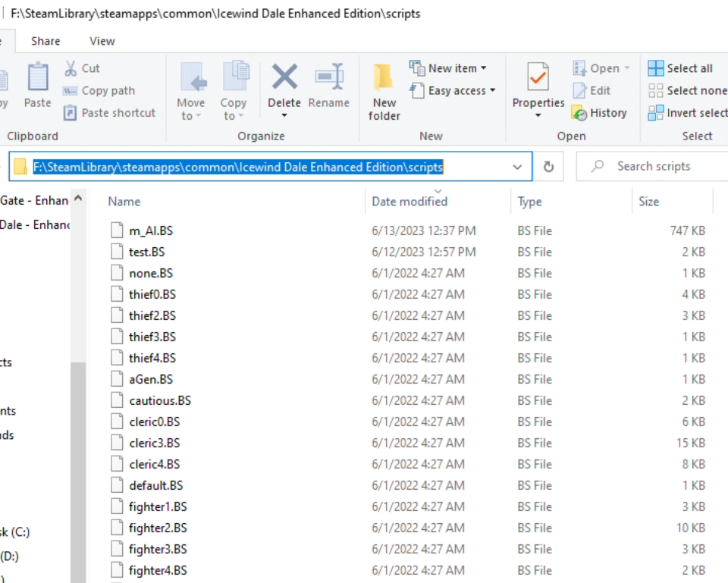This screenshot has width=728, height=583.
Task: Click the Paste shortcut icon
Action: click(70, 113)
